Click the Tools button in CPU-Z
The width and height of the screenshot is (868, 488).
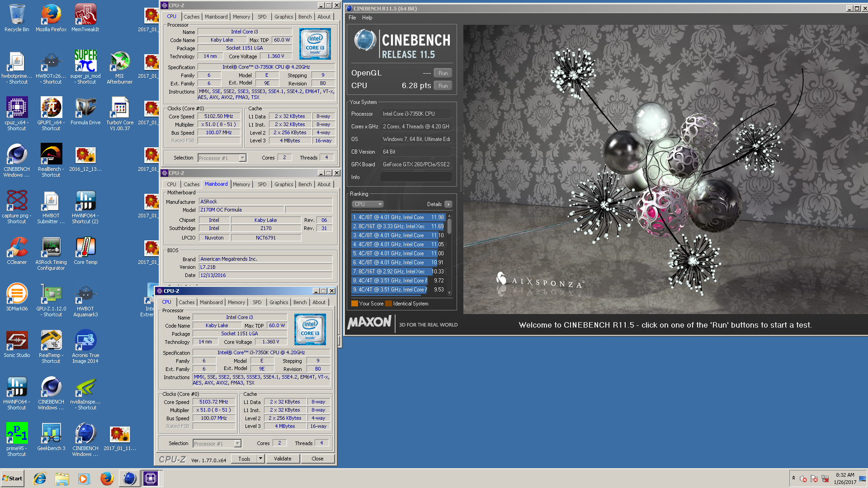coord(244,459)
